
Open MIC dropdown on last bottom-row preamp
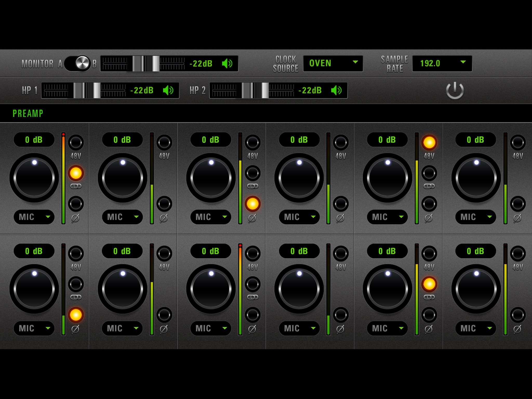tap(476, 328)
